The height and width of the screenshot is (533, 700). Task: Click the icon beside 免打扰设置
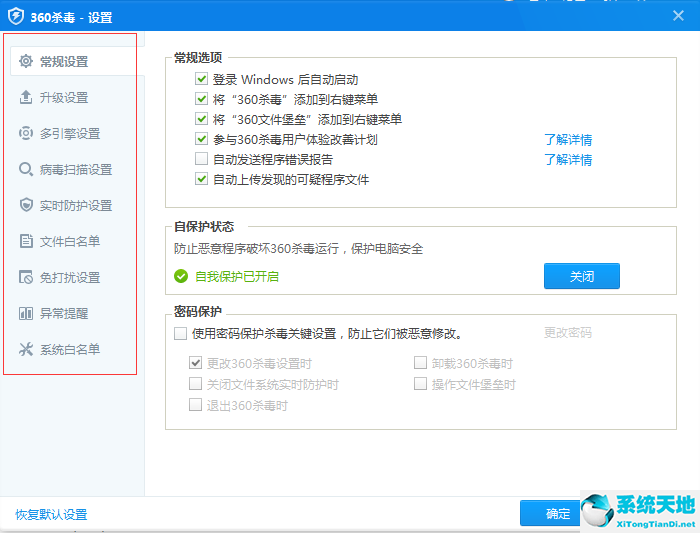pos(26,277)
